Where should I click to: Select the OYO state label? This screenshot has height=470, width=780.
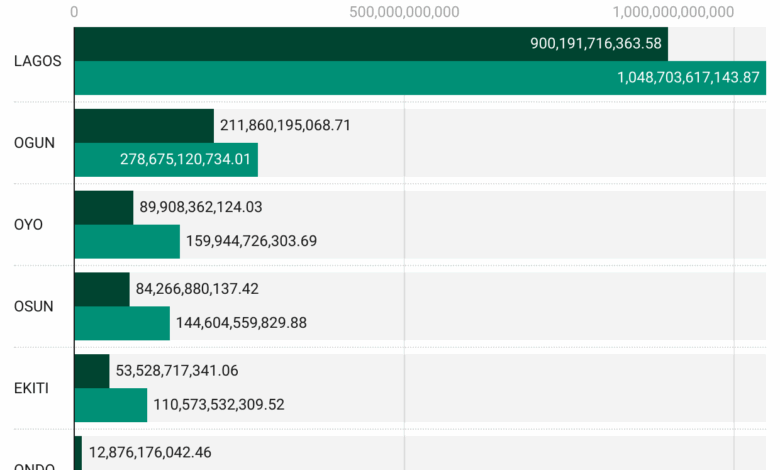click(x=28, y=224)
